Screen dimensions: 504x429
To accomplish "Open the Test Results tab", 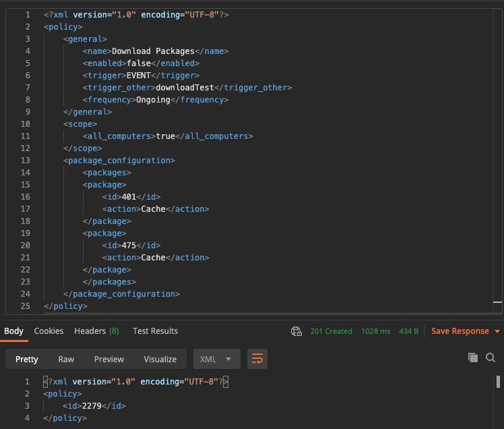I will 155,331.
